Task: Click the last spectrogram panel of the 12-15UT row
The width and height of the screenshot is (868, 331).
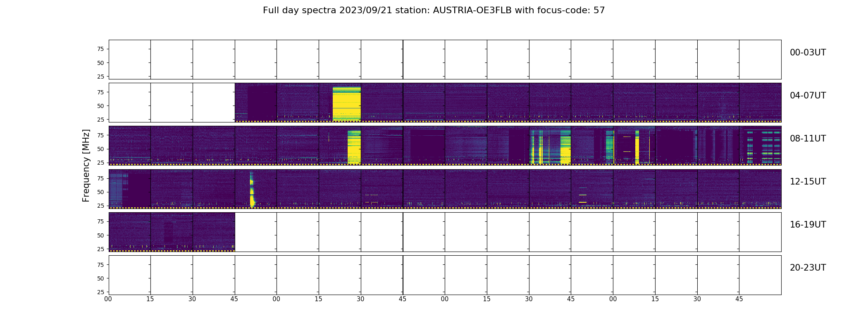Action: 760,189
